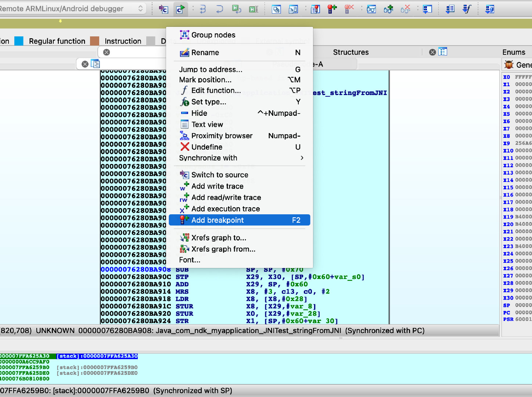Open the debugger selection dropdown
The image size is (532, 397).
pos(73,8)
